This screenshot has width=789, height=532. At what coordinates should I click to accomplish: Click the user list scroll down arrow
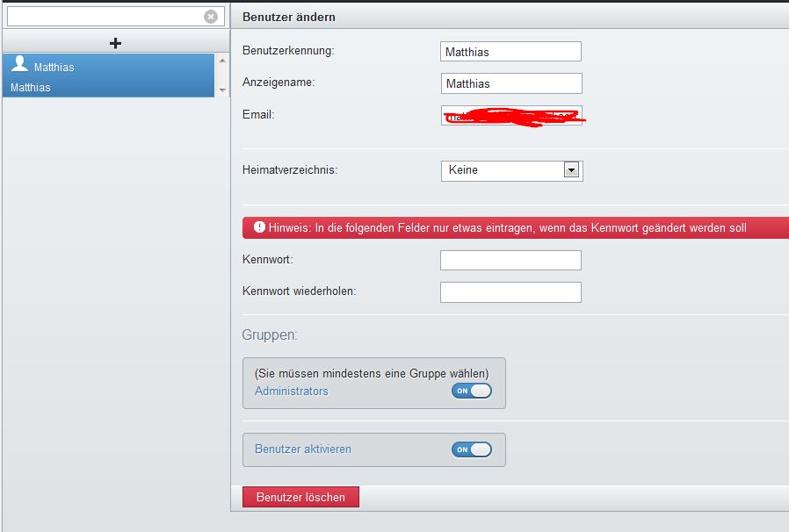(222, 90)
